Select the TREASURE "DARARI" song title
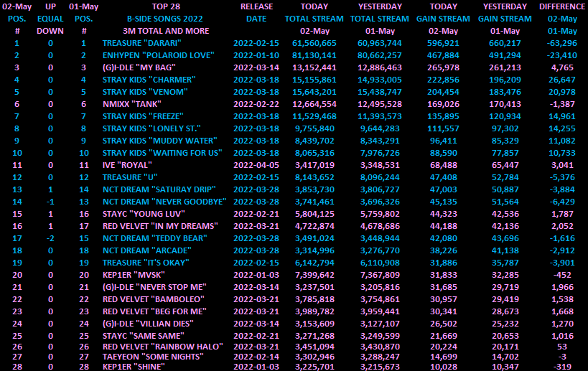Image resolution: width=588 pixels, height=371 pixels. tap(141, 43)
